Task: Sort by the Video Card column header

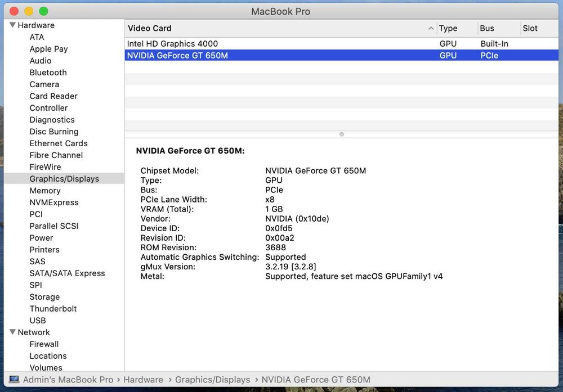Action: (x=281, y=28)
